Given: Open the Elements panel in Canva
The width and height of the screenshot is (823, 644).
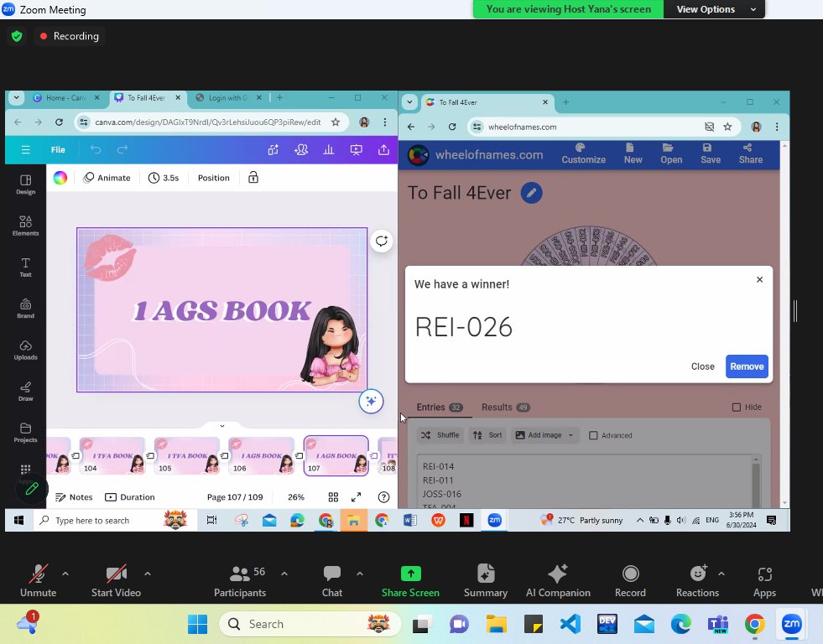Looking at the screenshot, I should tap(25, 226).
